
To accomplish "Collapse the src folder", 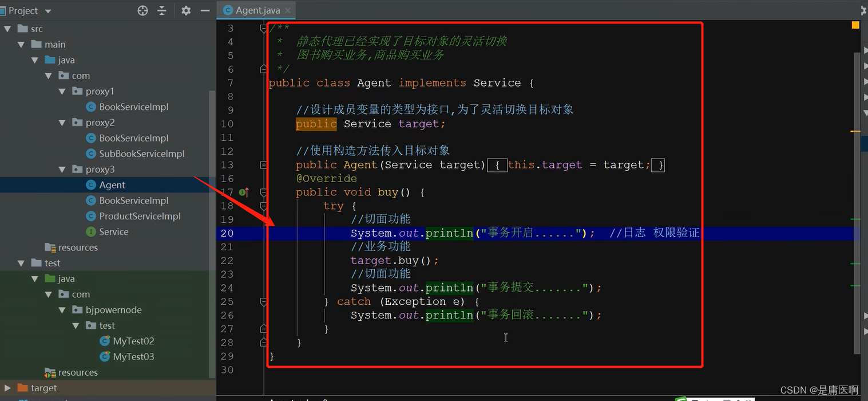I will [x=8, y=29].
